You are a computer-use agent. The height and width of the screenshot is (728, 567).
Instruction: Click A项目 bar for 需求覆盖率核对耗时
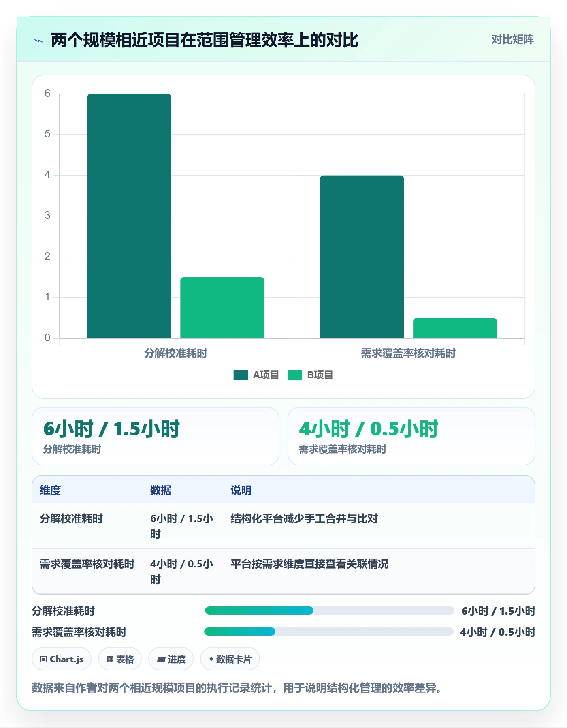pyautogui.click(x=362, y=257)
